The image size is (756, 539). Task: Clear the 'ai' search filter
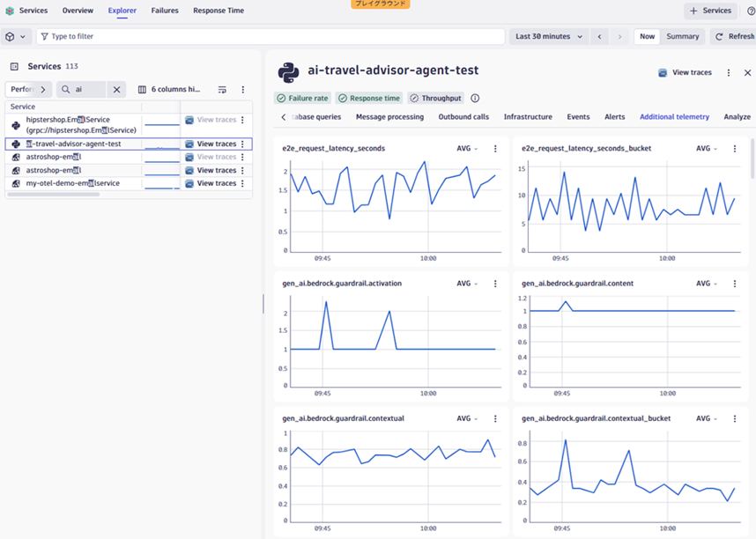(116, 90)
